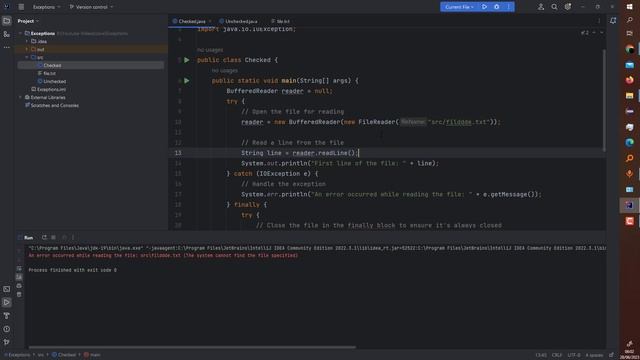This screenshot has width=640, height=360.
Task: Open Firefox from the taskbar
Action: click(629, 80)
